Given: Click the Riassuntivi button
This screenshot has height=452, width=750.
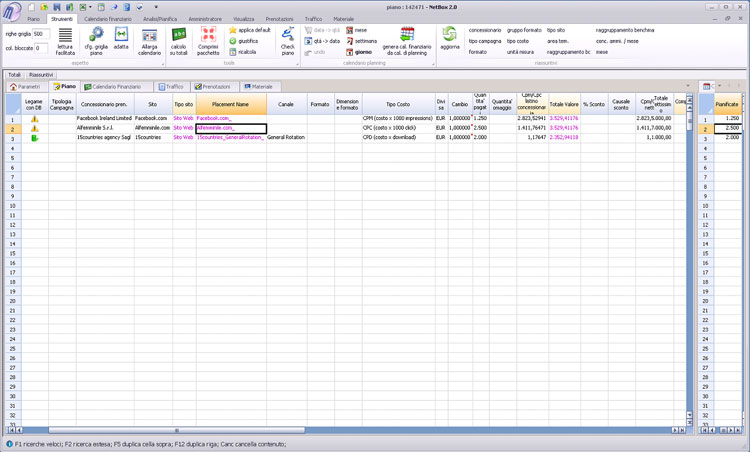Looking at the screenshot, I should (41, 75).
